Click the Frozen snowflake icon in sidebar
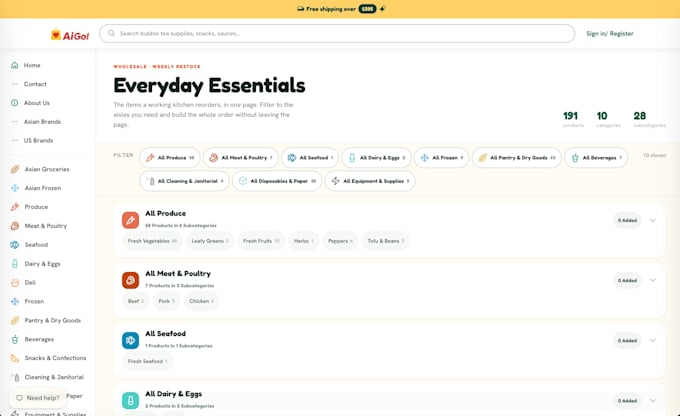Image resolution: width=680 pixels, height=416 pixels. coord(15,301)
